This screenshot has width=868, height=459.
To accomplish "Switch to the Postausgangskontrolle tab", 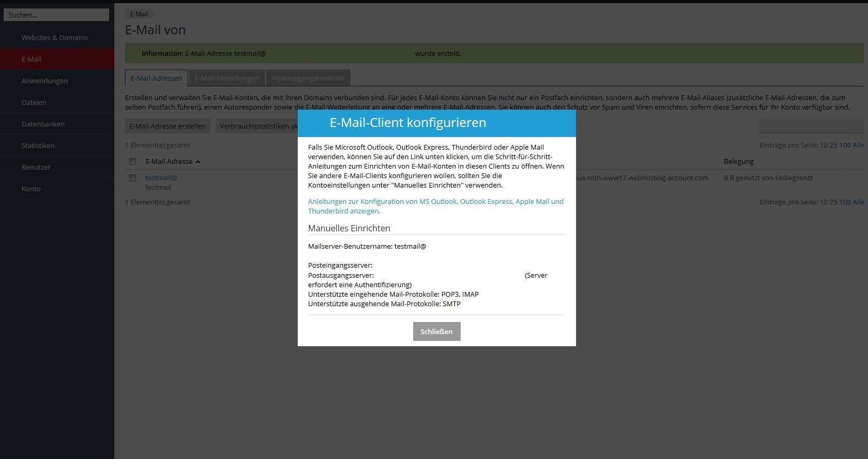I will coord(308,78).
